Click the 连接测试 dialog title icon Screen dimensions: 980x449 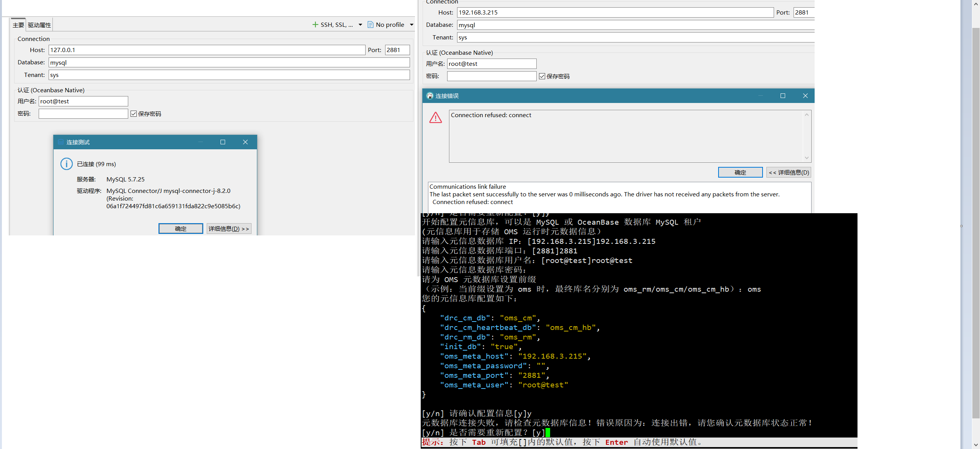click(x=60, y=142)
